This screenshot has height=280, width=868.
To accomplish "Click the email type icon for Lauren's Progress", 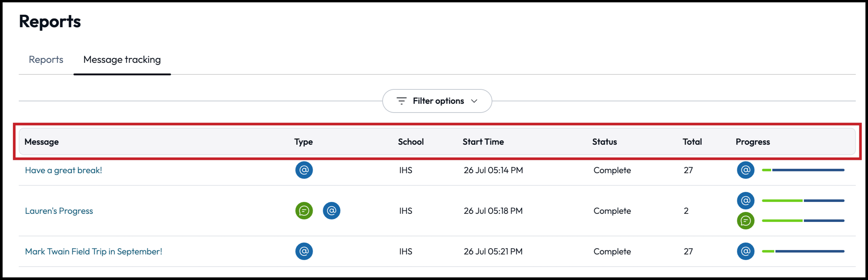I will [332, 211].
